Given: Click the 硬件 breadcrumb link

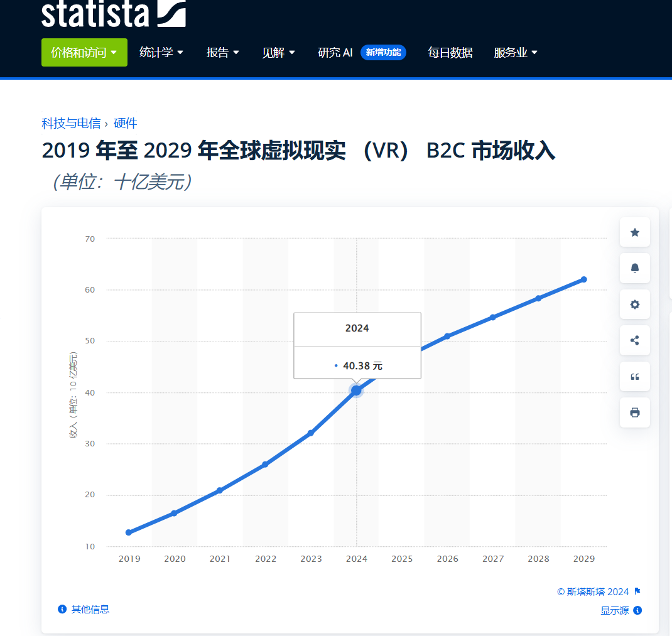Looking at the screenshot, I should coord(125,124).
